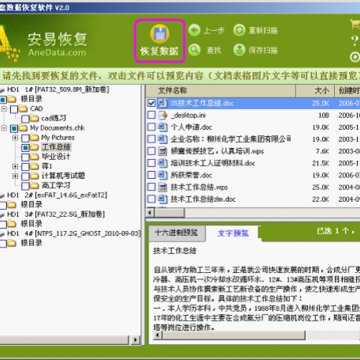The image size is (360, 360).
Task: Tick the CAD folder checkbox
Action: coord(14,109)
